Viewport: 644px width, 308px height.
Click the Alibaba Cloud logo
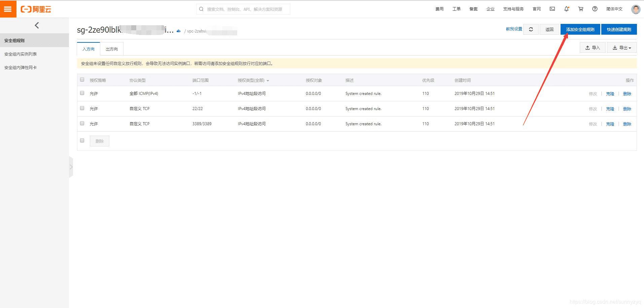(36, 9)
